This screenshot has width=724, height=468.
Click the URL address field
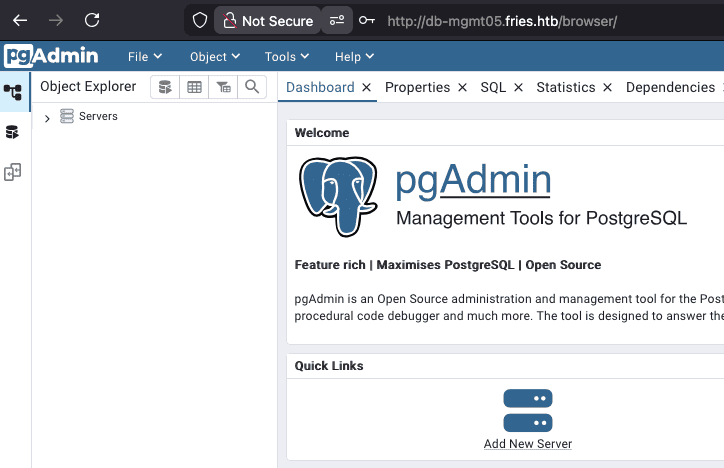click(x=502, y=21)
